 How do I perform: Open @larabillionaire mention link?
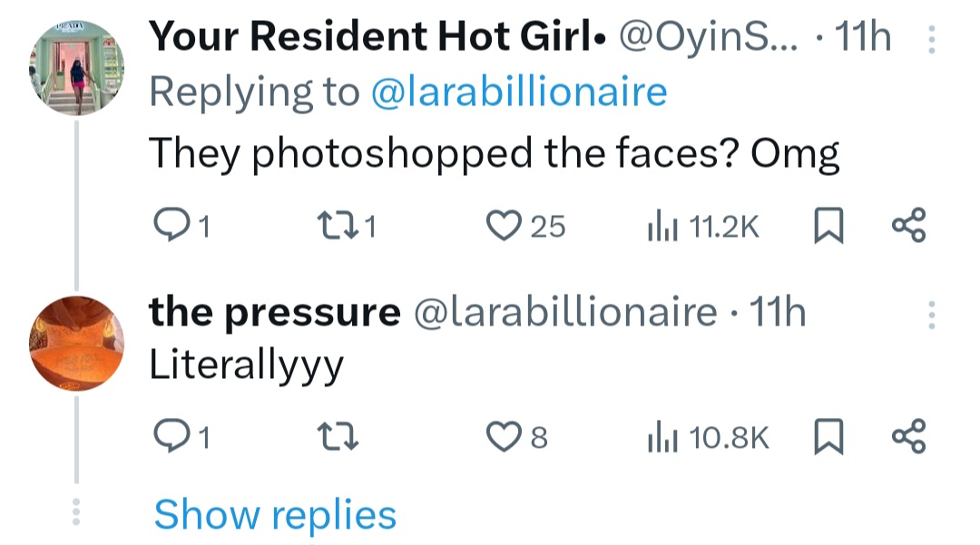point(519,92)
